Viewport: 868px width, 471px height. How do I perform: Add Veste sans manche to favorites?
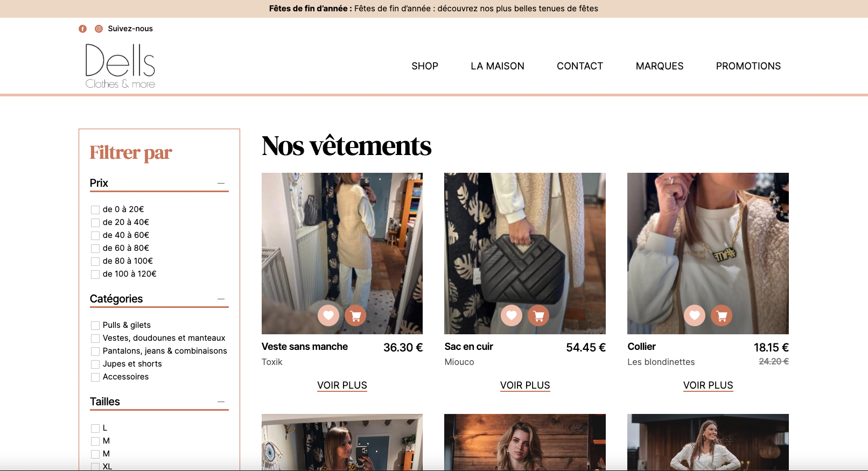pyautogui.click(x=328, y=315)
